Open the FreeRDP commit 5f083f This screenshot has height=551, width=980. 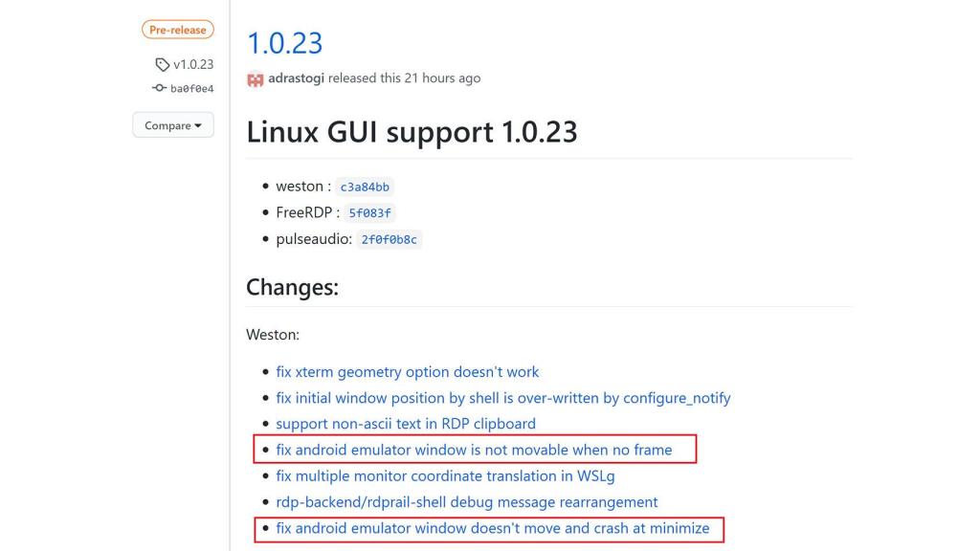coord(372,212)
